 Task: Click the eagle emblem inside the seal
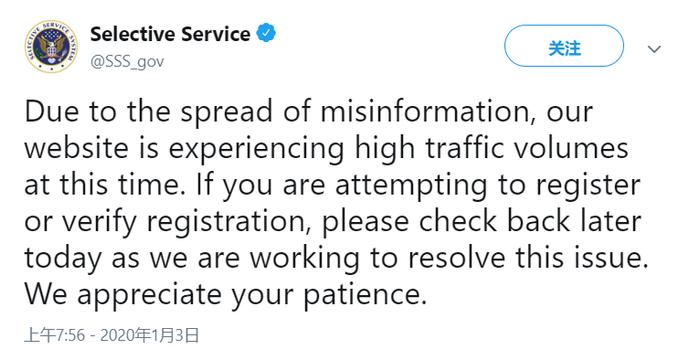(x=51, y=46)
